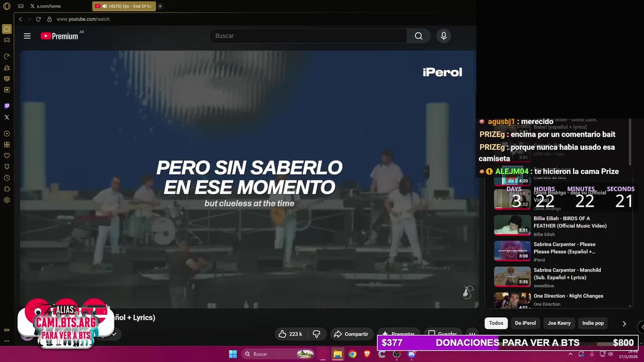Open the Opera GX main menu logo
Image resolution: width=644 pixels, height=362 pixels.
7,6
